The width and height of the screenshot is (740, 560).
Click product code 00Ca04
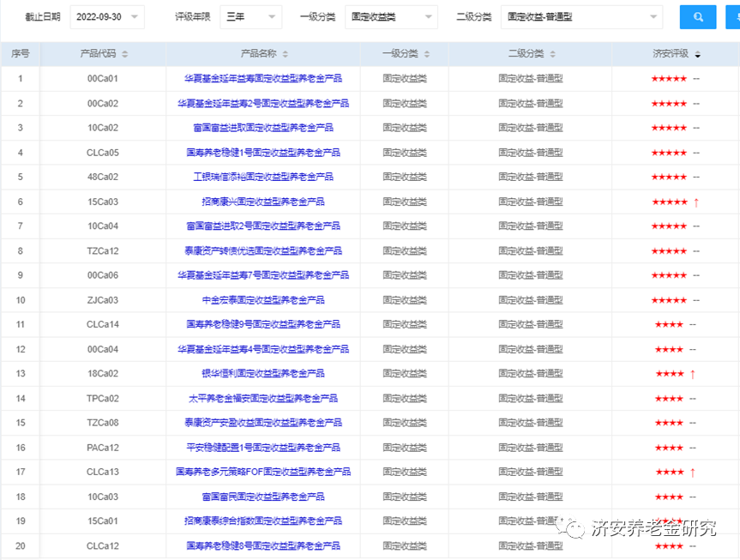coord(102,349)
